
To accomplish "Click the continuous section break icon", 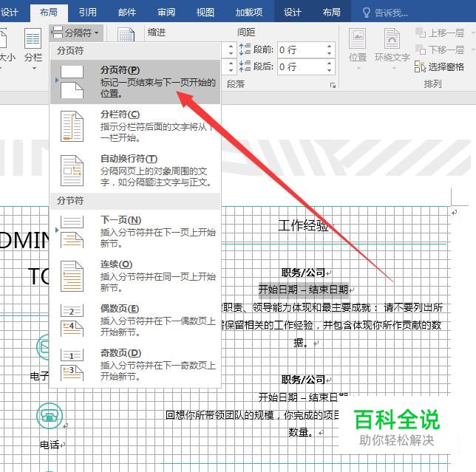I will click(x=72, y=276).
